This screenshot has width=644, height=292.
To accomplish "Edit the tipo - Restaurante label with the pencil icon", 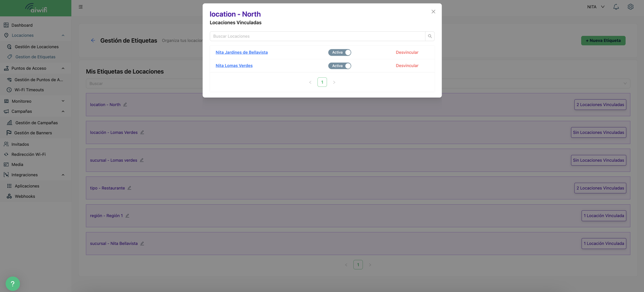I will pyautogui.click(x=129, y=188).
